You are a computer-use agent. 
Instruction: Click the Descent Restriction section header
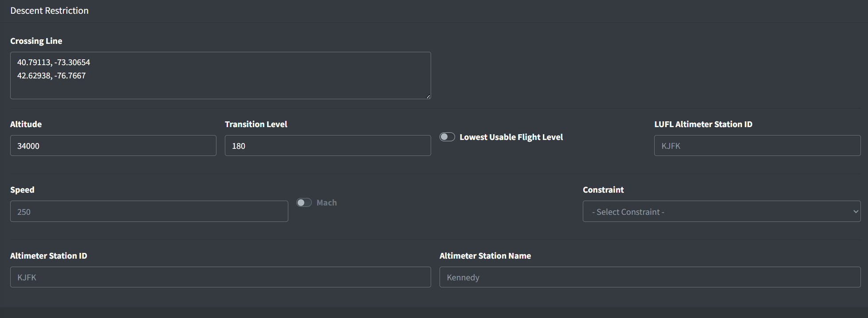click(49, 11)
